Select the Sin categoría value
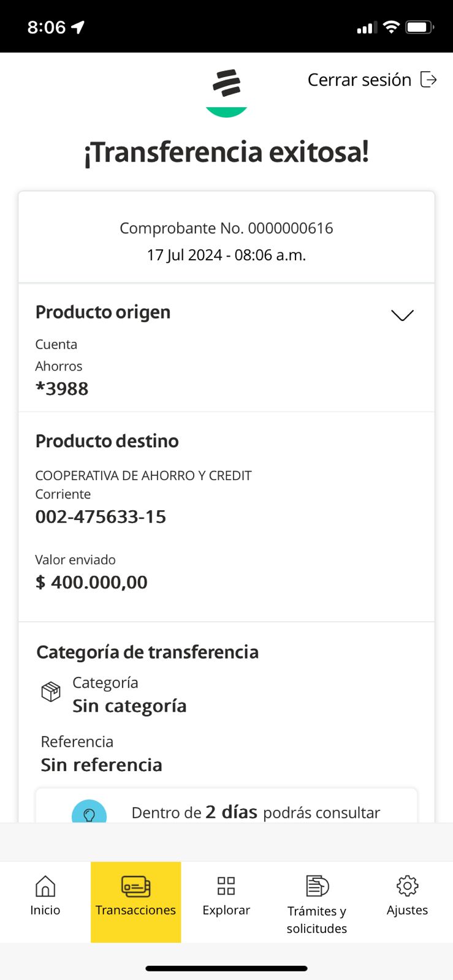The image size is (453, 980). click(129, 706)
